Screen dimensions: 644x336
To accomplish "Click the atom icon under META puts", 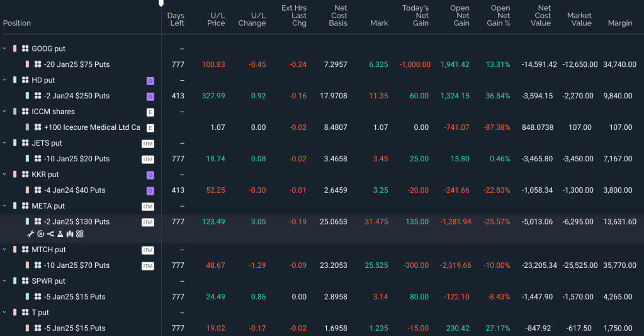I will click(x=80, y=234).
